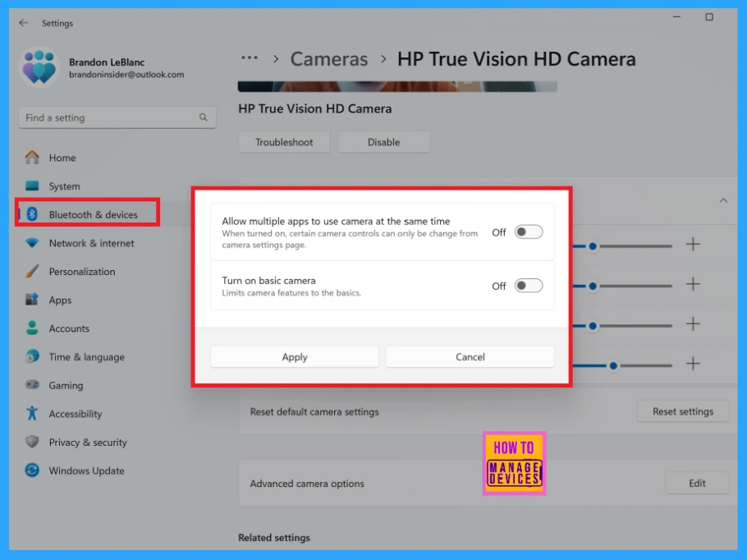Open the user profile avatar
747x560 pixels.
39,67
